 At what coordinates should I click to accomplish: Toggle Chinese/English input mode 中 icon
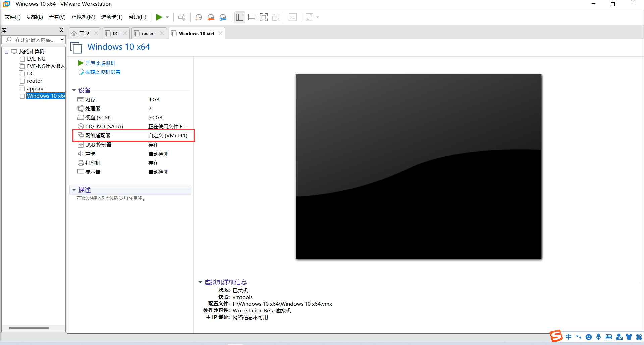[x=568, y=337]
